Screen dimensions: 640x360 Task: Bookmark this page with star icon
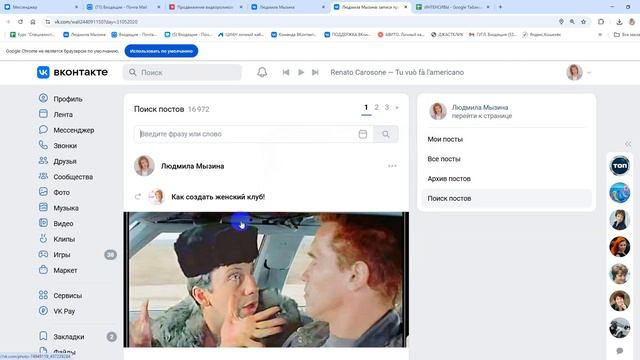pyautogui.click(x=584, y=22)
